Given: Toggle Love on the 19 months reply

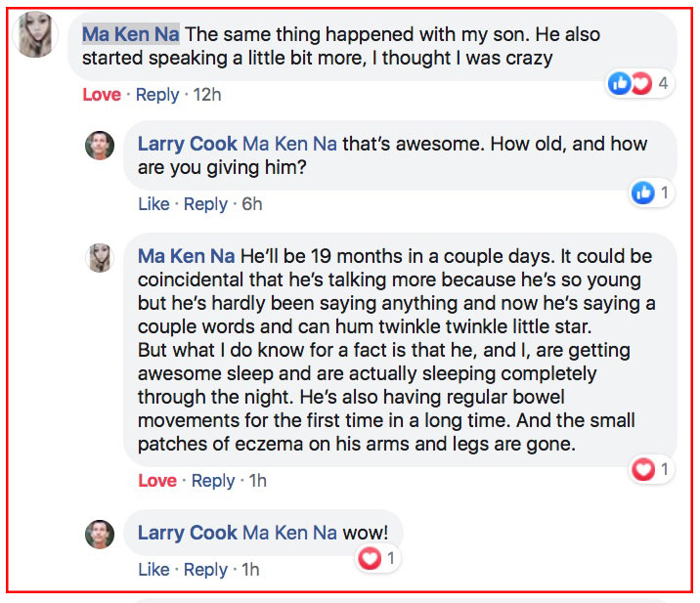Looking at the screenshot, I should tap(157, 481).
